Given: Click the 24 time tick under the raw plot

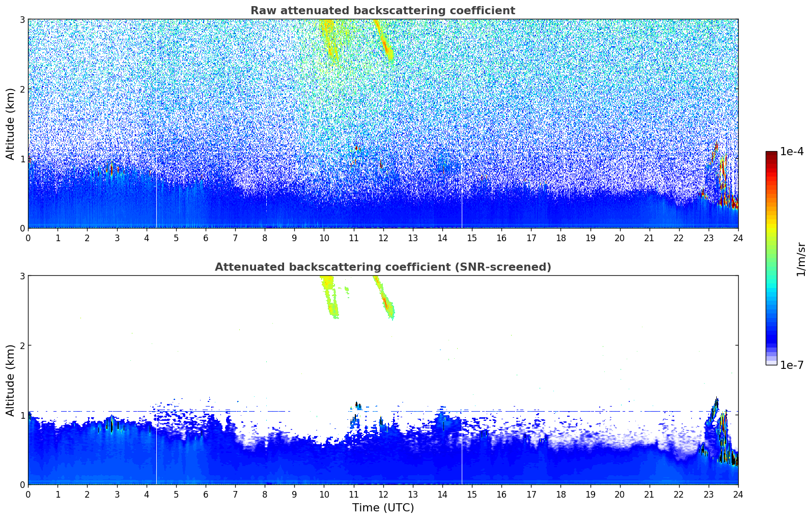Looking at the screenshot, I should [x=738, y=238].
